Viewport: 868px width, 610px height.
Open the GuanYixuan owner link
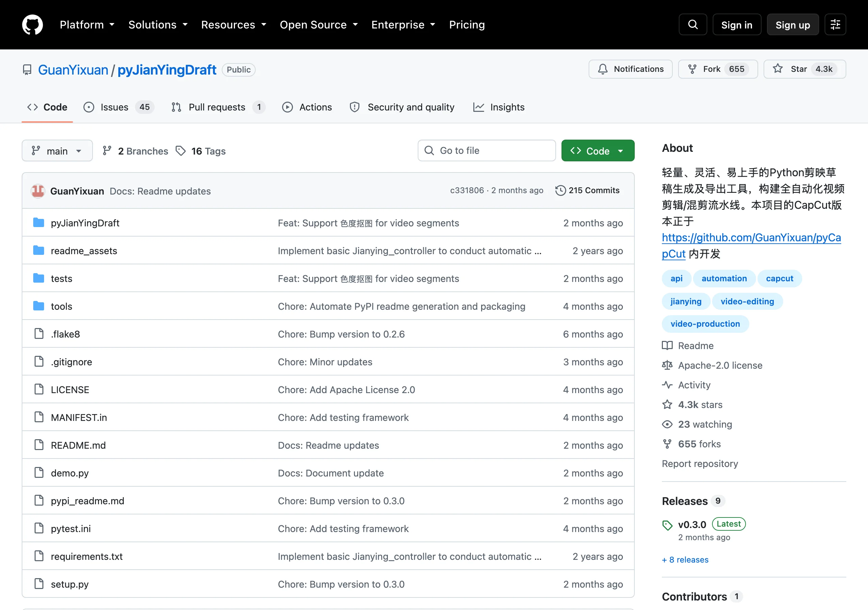(x=73, y=70)
